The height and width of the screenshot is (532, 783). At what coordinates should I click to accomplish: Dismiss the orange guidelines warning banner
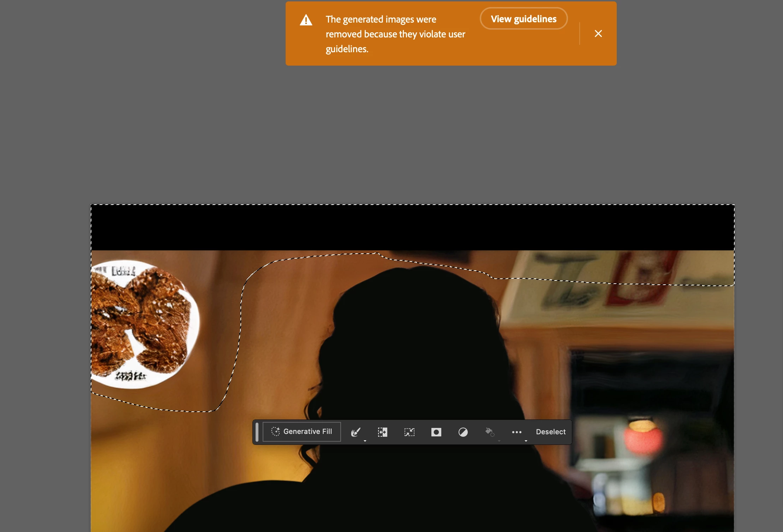(x=598, y=34)
